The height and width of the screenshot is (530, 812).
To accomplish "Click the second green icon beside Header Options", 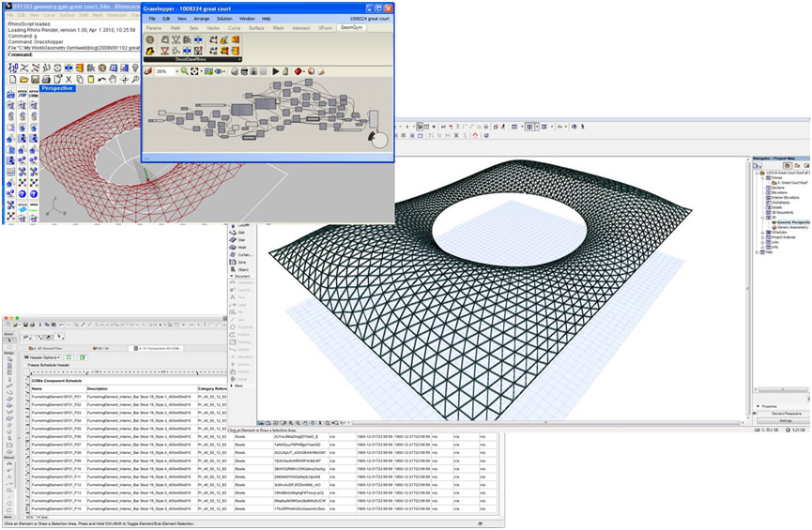I will tap(83, 357).
